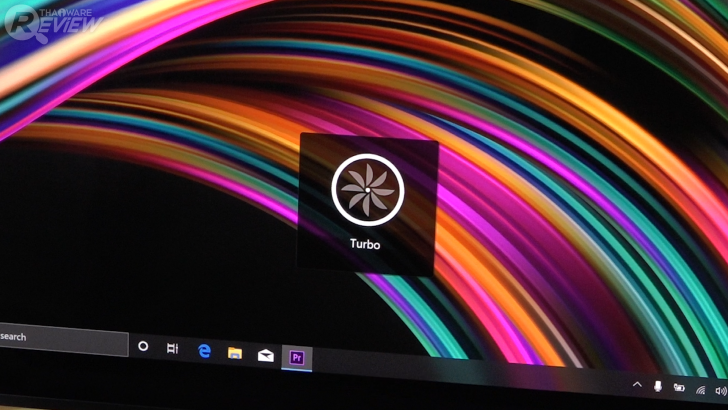Open the battery status tray icon

tap(679, 388)
